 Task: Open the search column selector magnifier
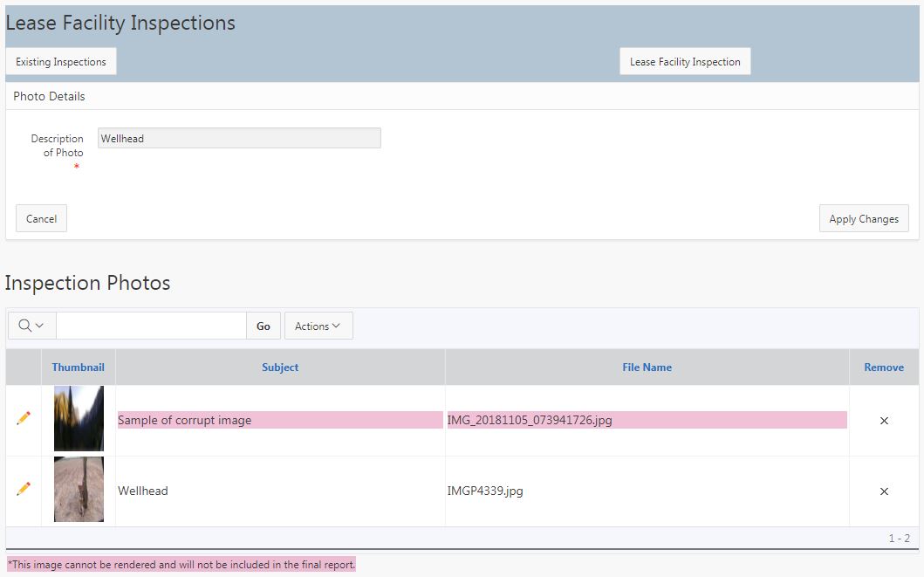(x=31, y=326)
